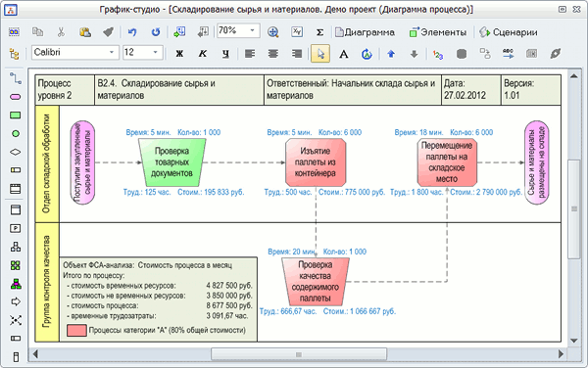Click the Дата: 27.02.2012 header cell
Viewport: 588px width, 368px height.
tap(471, 90)
